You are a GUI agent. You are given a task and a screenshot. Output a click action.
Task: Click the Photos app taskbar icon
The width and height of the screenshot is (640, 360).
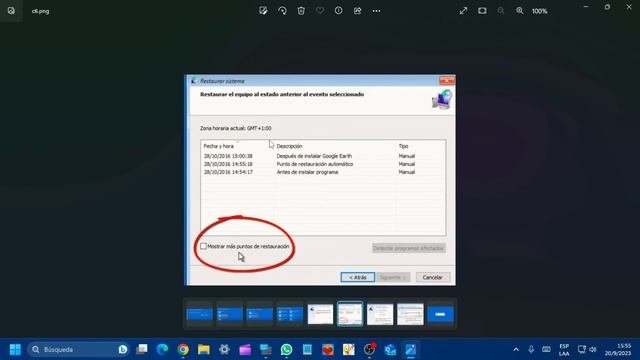coord(411,349)
